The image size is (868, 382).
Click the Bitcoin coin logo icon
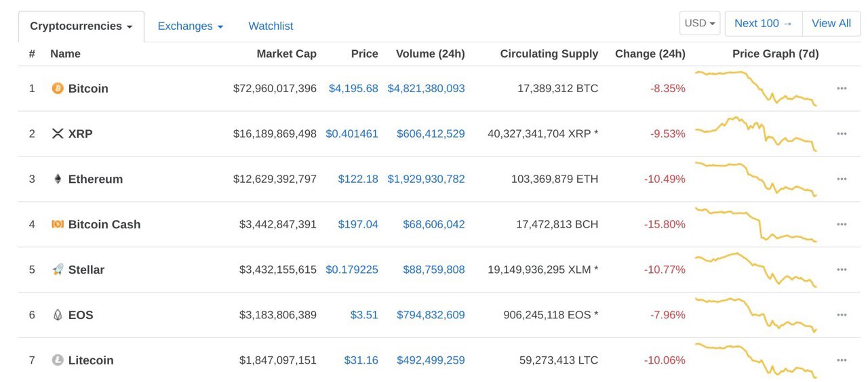point(58,89)
